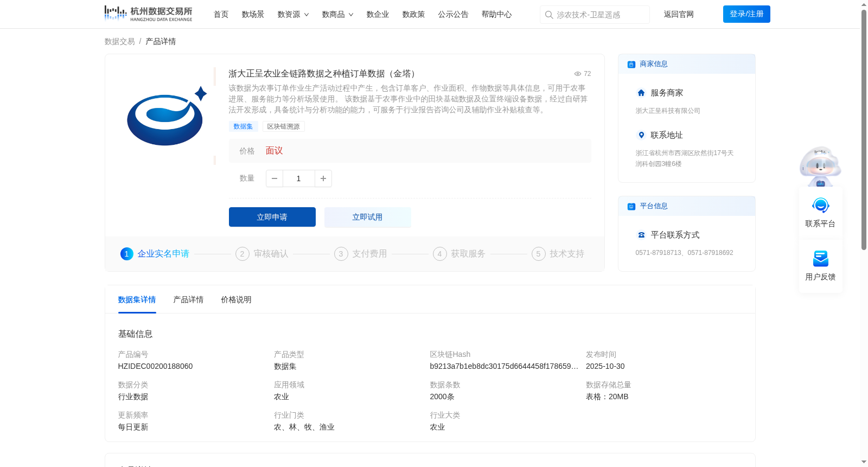The width and height of the screenshot is (868, 467).
Task: Switch to the 产品详情 tab
Action: pyautogui.click(x=188, y=300)
